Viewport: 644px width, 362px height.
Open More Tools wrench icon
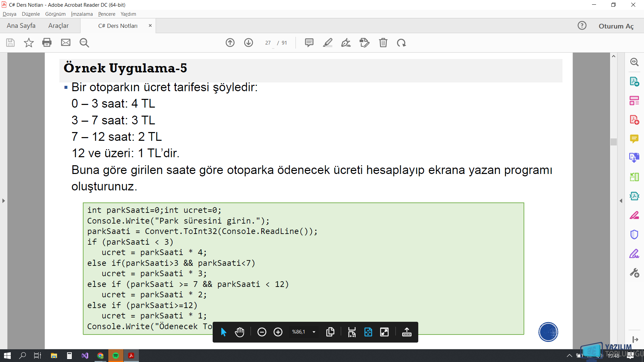634,273
